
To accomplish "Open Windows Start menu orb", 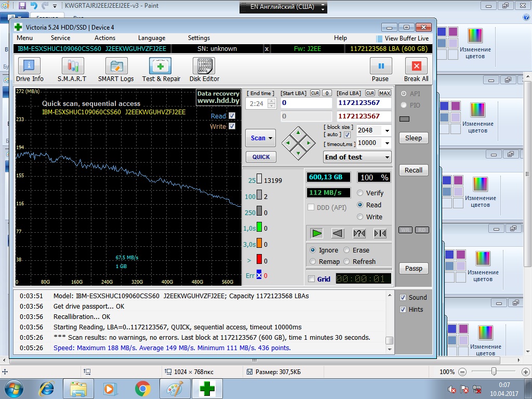I will tap(13, 389).
